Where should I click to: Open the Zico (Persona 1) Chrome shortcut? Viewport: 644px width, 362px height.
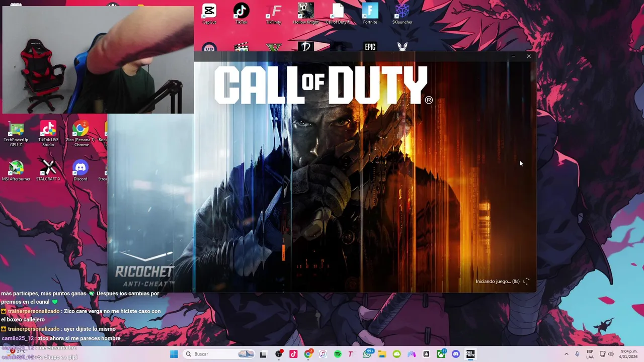[80, 134]
